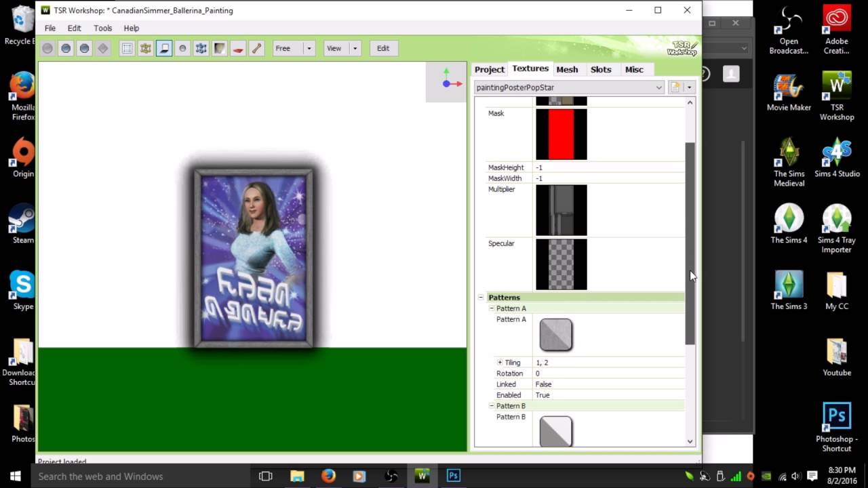Select the Textures tab
Viewport: 868px width, 488px height.
[x=530, y=68]
